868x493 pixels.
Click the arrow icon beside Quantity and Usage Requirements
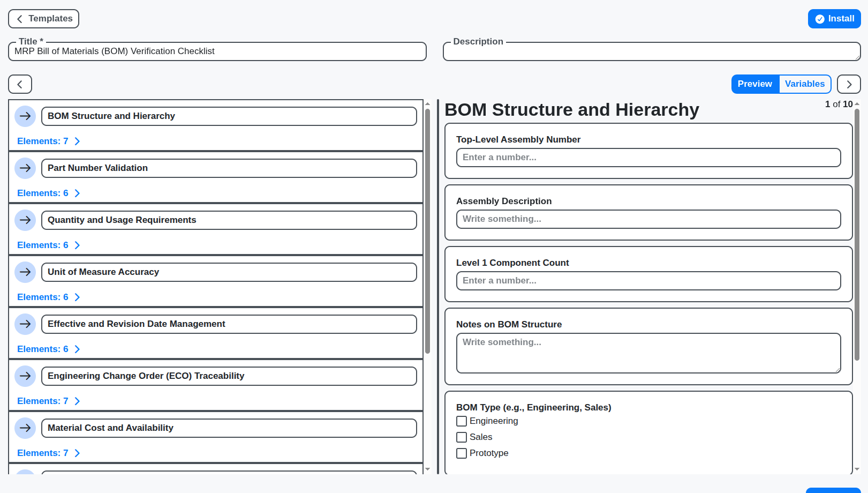tap(25, 220)
